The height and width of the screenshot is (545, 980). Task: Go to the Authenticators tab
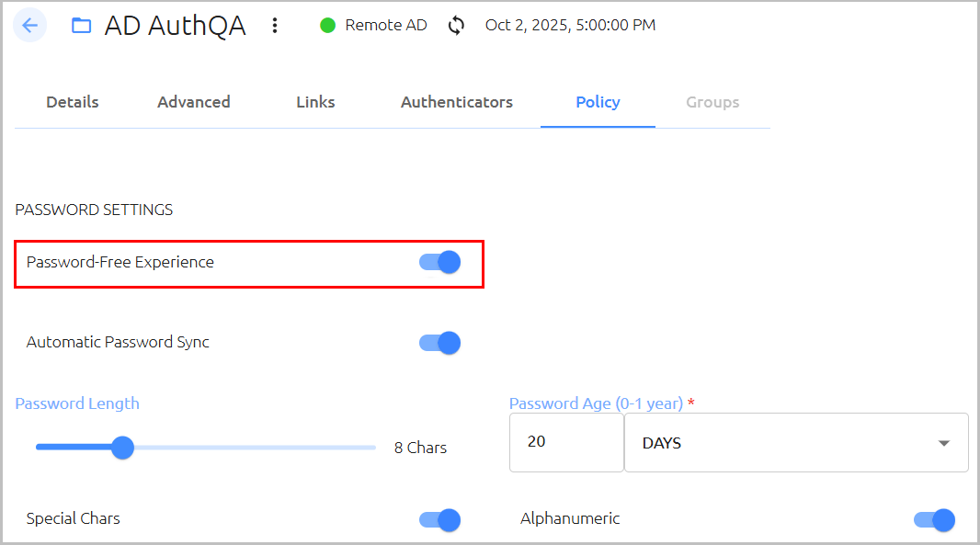click(457, 102)
